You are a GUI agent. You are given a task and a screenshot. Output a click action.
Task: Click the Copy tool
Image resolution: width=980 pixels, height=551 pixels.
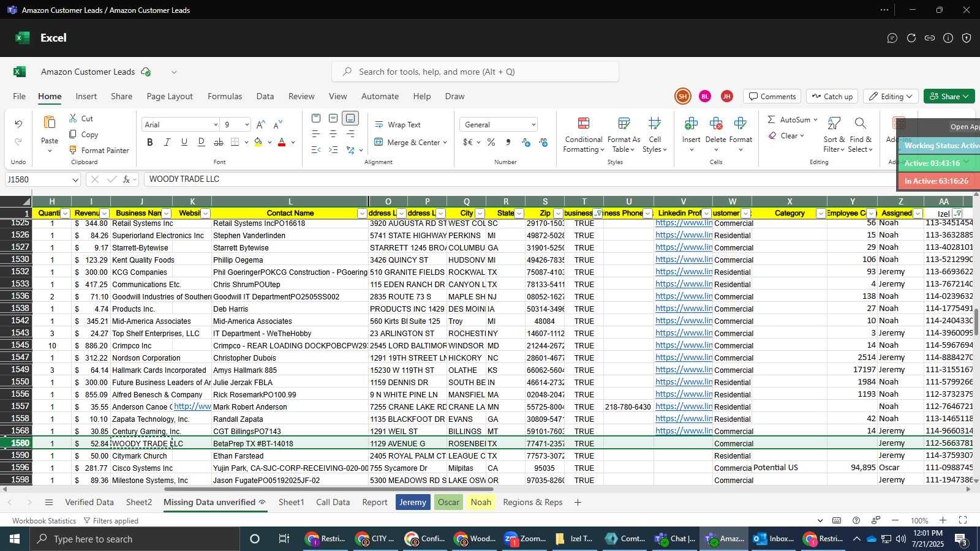click(83, 134)
